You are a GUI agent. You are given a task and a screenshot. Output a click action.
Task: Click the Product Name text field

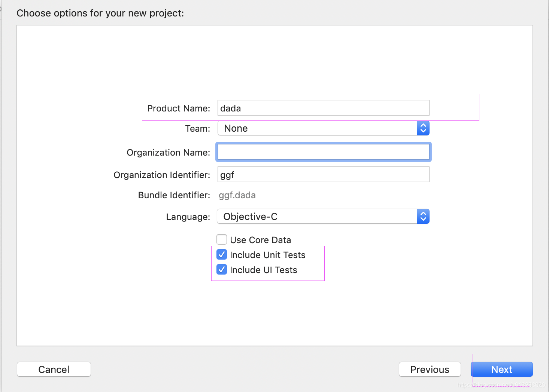pos(323,108)
